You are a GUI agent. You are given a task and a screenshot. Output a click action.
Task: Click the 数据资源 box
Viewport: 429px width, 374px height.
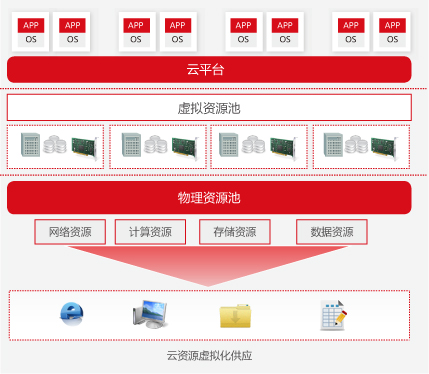332,232
